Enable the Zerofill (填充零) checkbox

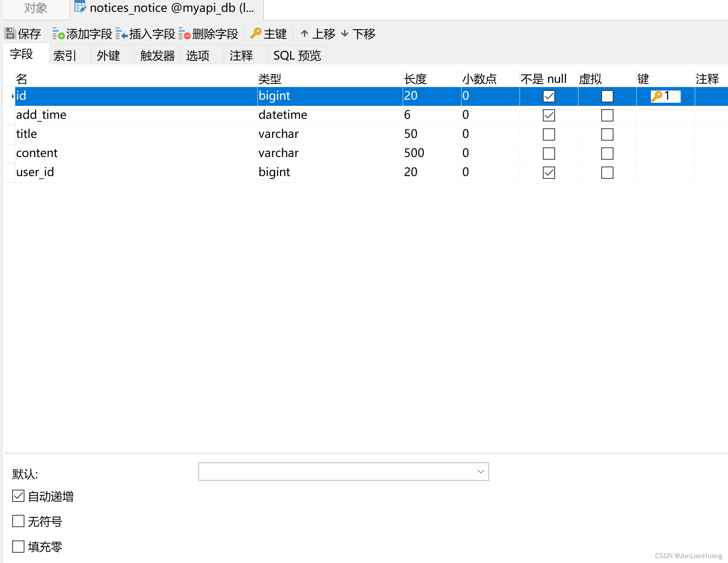point(18,547)
